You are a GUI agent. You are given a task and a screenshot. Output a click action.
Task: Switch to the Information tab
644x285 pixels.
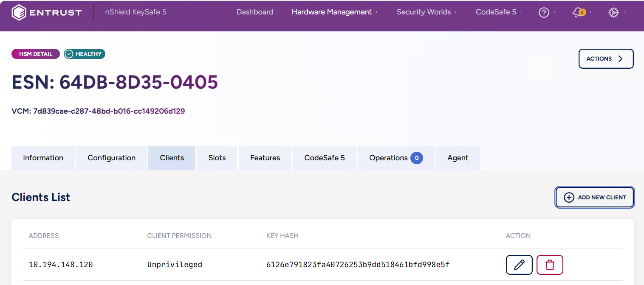tap(43, 158)
